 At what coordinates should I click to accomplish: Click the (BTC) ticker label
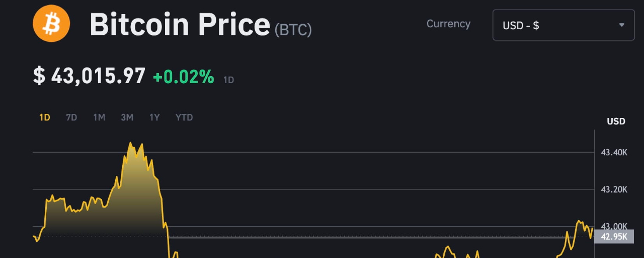click(x=293, y=30)
